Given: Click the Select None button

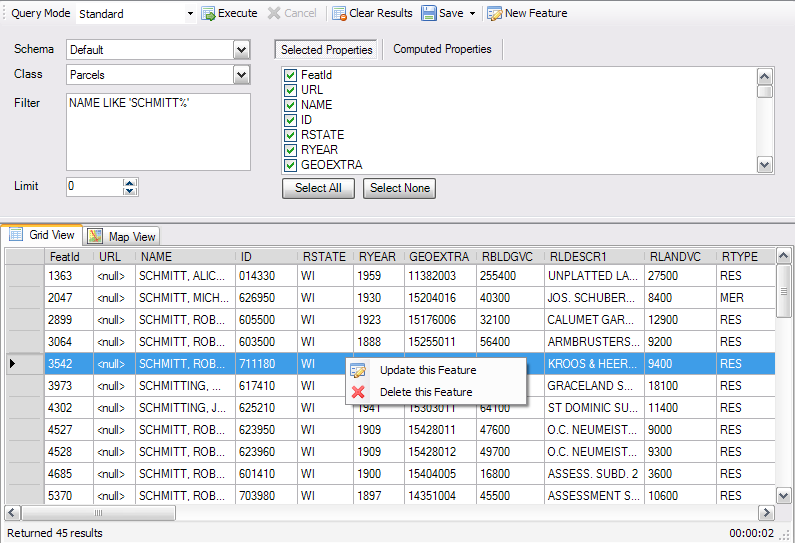Looking at the screenshot, I should [x=400, y=188].
